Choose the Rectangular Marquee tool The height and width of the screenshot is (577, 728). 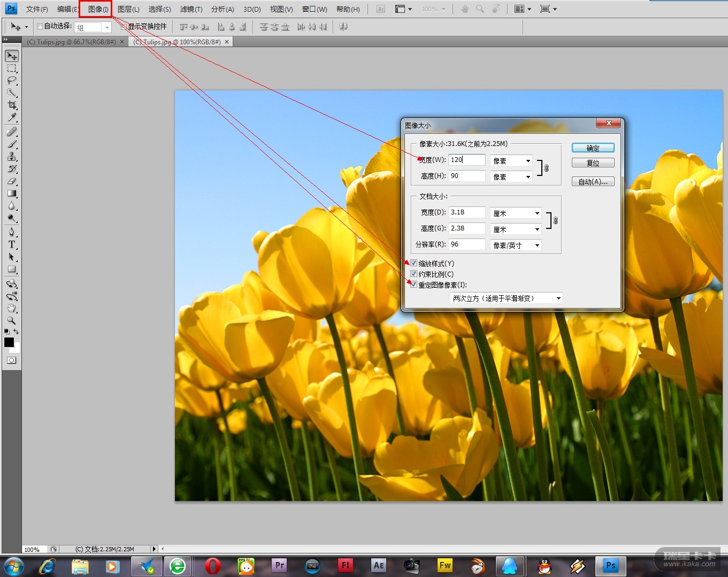pos(12,68)
